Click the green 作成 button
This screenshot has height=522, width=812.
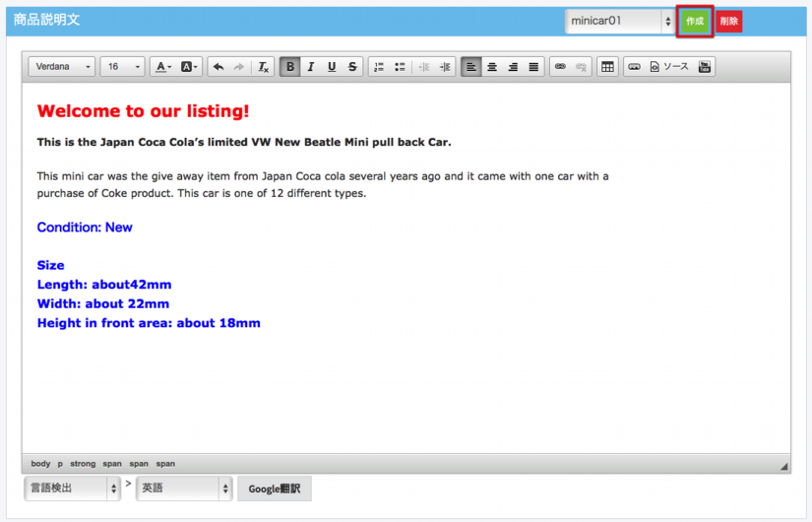pos(695,21)
